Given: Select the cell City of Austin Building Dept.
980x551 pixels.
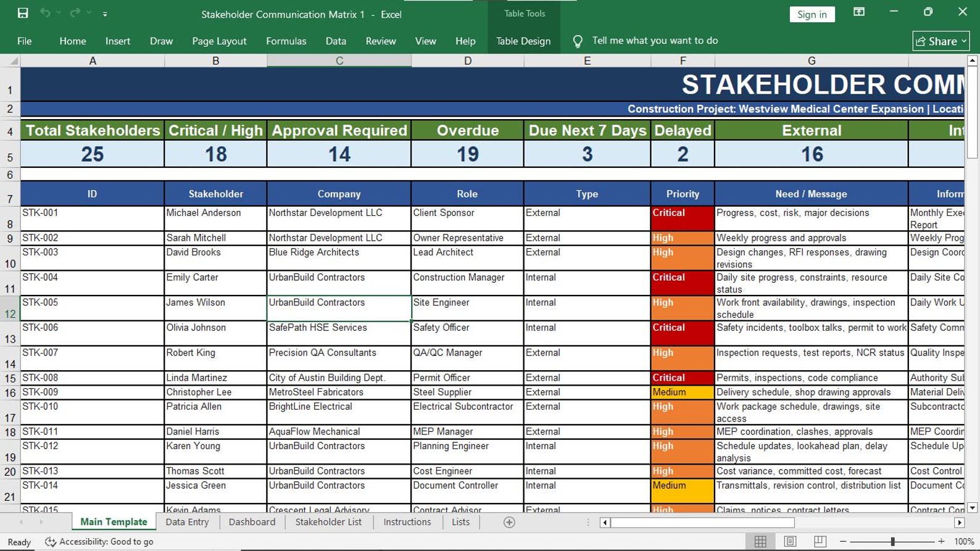Looking at the screenshot, I should point(339,378).
